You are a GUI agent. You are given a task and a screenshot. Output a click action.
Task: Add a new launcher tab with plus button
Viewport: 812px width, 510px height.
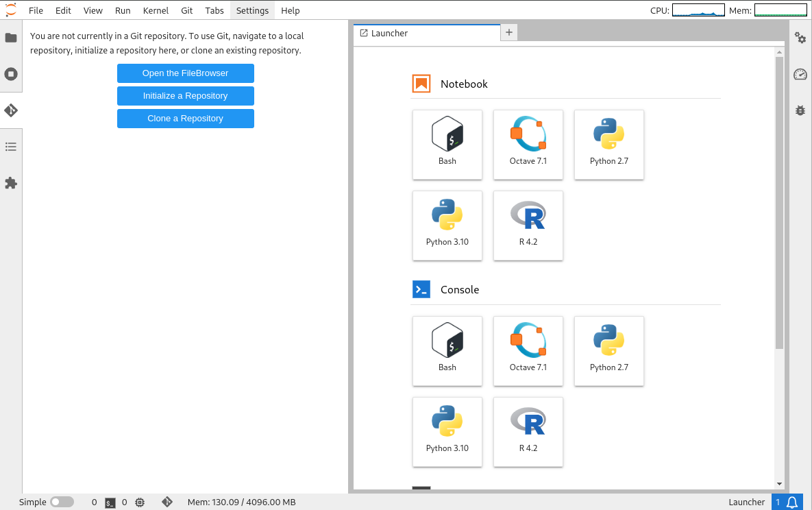click(x=509, y=33)
